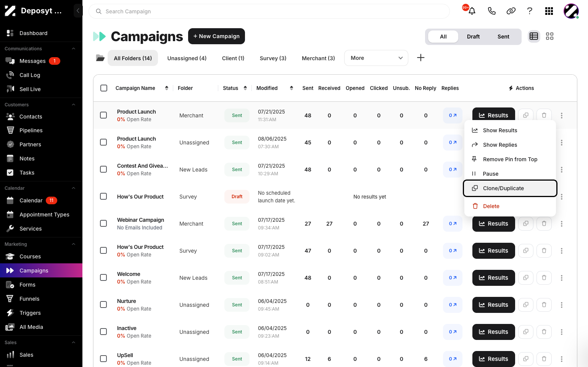Switch to the Sent filter tab
The image size is (588, 367).
503,37
